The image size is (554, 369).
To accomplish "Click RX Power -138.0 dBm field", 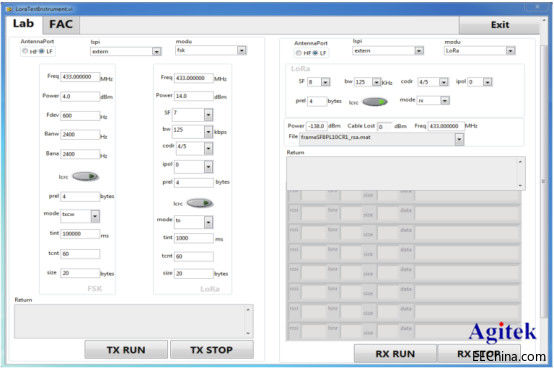I will click(x=316, y=126).
